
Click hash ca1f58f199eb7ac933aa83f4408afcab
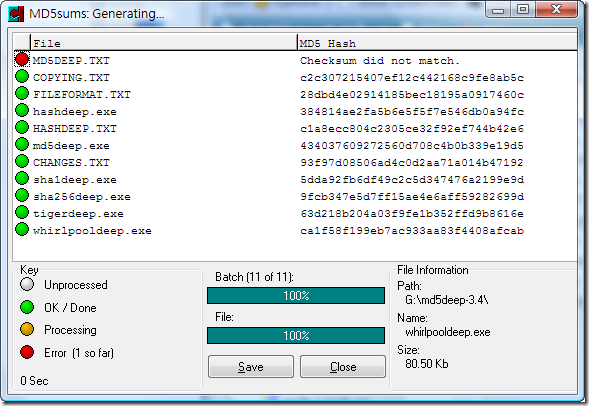tap(412, 230)
